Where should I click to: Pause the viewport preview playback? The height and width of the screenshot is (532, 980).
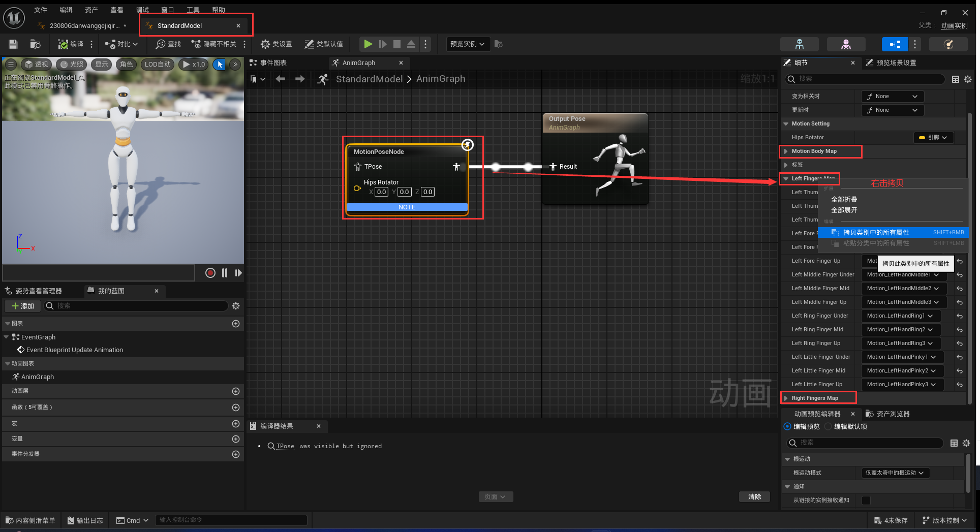pos(225,273)
